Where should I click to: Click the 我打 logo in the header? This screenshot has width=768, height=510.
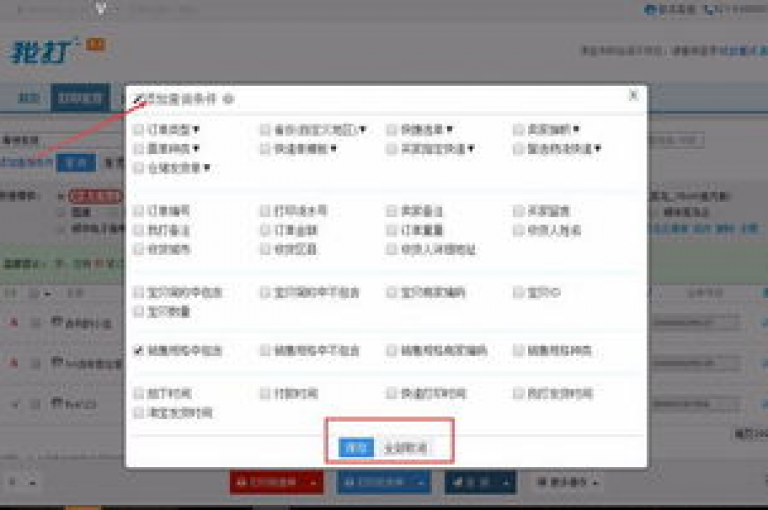[x=43, y=50]
